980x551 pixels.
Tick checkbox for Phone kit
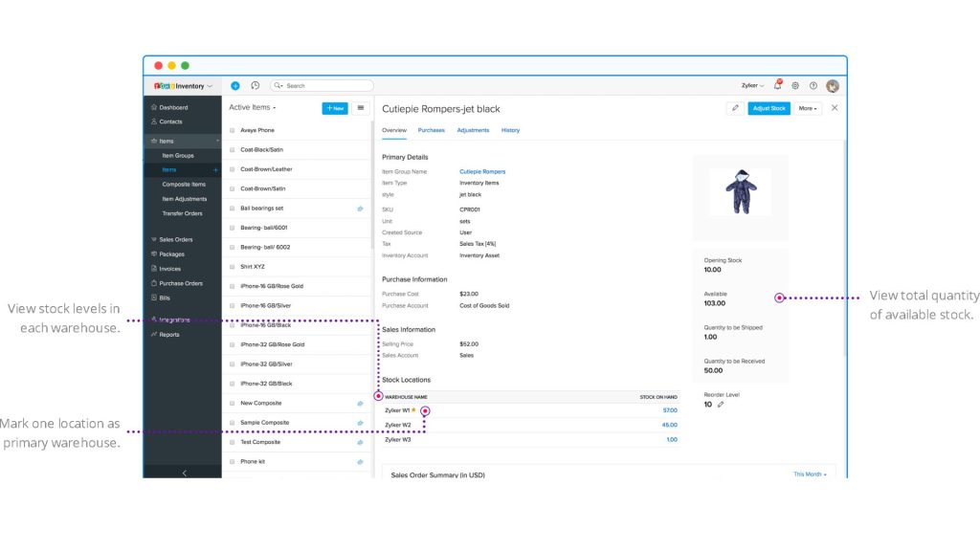pyautogui.click(x=232, y=462)
